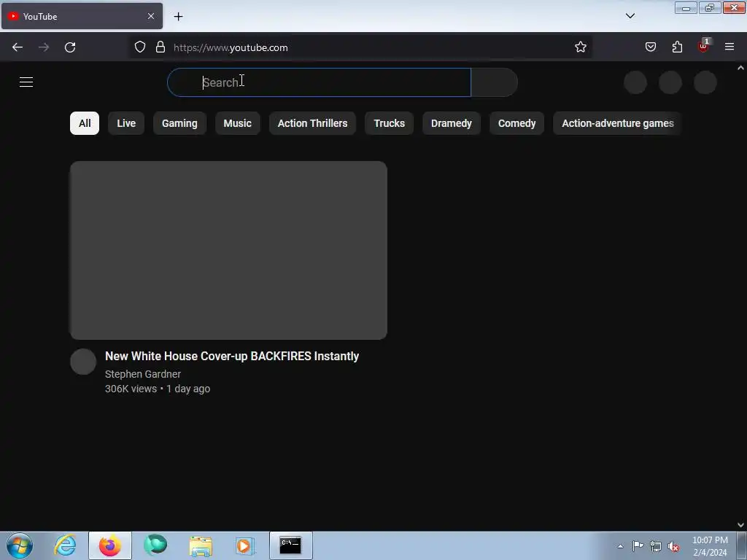The image size is (747, 560).
Task: Open the tracking protection shield icon
Action: [x=139, y=47]
